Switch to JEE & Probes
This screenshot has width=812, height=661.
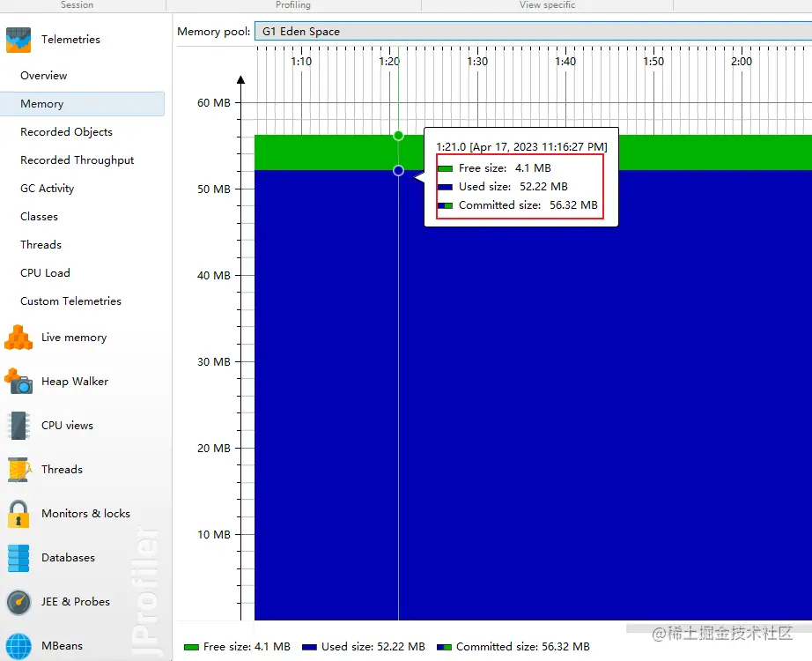coord(77,601)
